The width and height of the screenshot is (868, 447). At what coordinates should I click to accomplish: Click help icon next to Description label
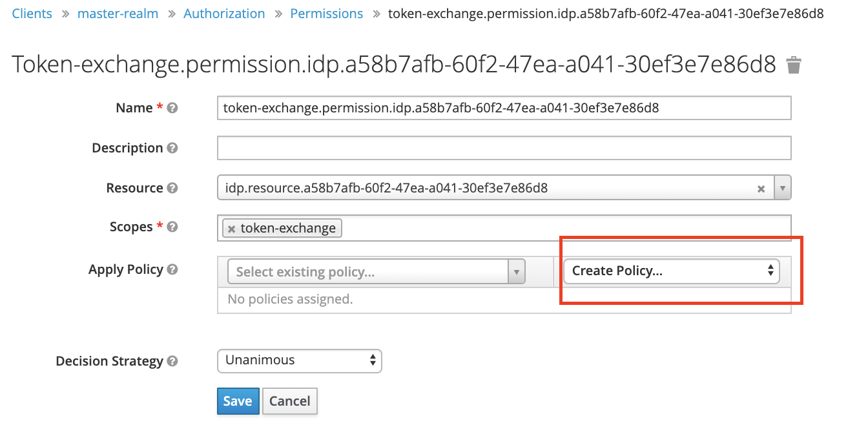tap(172, 149)
